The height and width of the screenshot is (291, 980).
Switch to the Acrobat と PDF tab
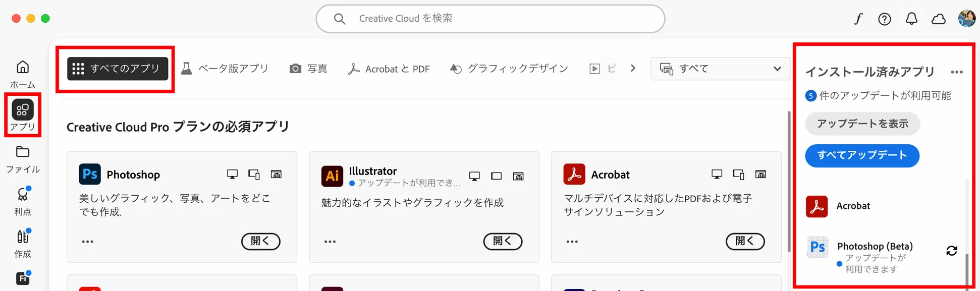click(389, 69)
